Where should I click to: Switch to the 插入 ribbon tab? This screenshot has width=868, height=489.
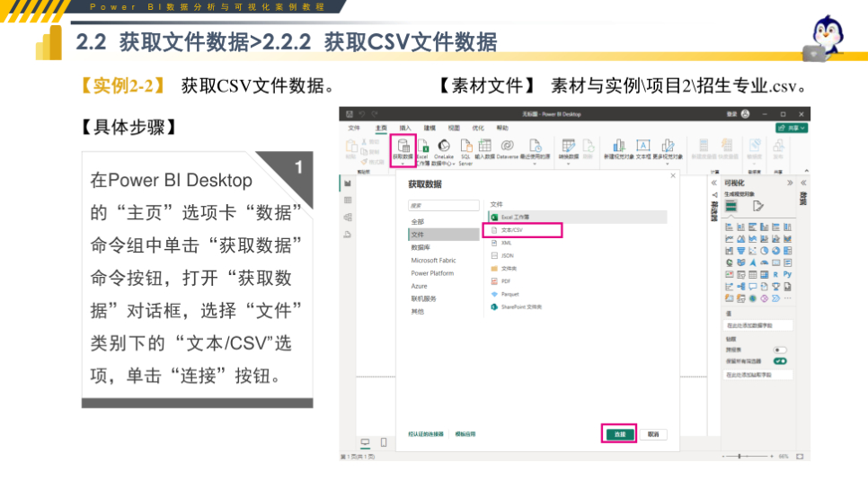click(405, 128)
